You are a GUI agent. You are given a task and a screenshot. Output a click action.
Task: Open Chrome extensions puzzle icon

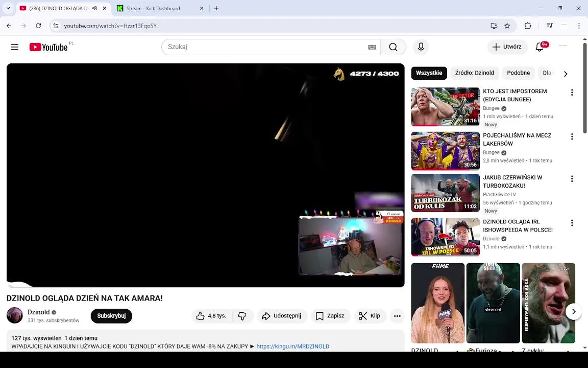(x=528, y=26)
